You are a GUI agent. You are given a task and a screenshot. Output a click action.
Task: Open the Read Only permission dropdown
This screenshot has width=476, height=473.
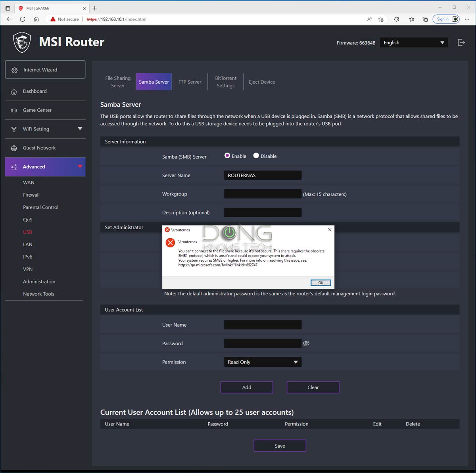[x=263, y=362]
